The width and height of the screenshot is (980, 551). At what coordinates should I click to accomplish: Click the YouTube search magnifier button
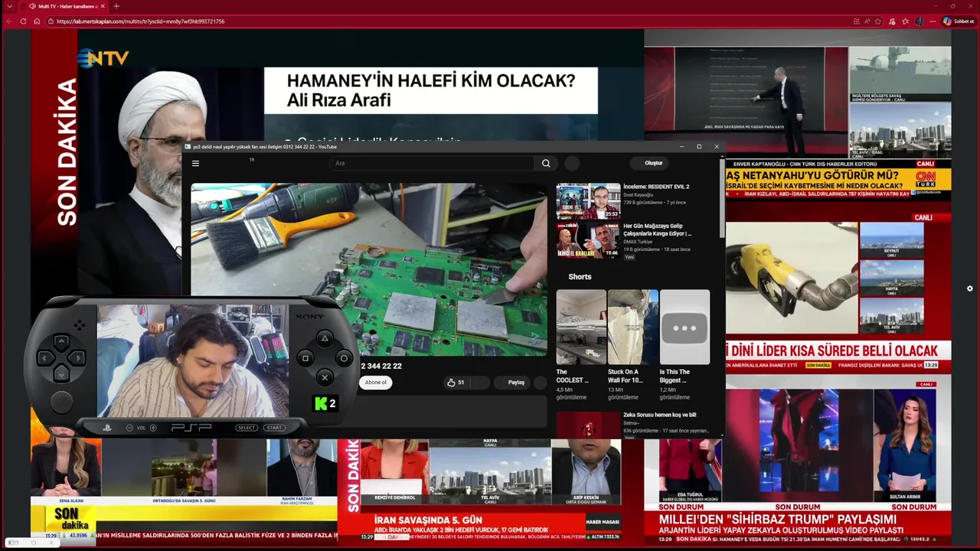click(x=546, y=163)
